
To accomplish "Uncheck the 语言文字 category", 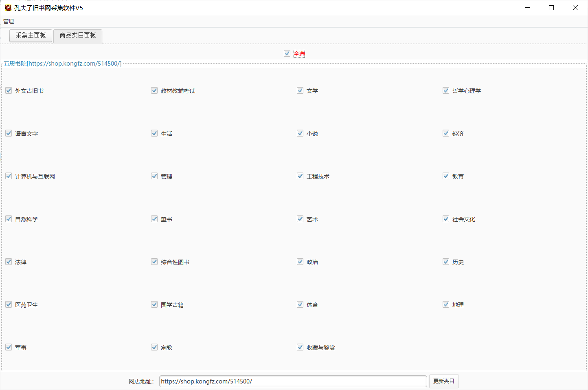I will click(x=9, y=133).
